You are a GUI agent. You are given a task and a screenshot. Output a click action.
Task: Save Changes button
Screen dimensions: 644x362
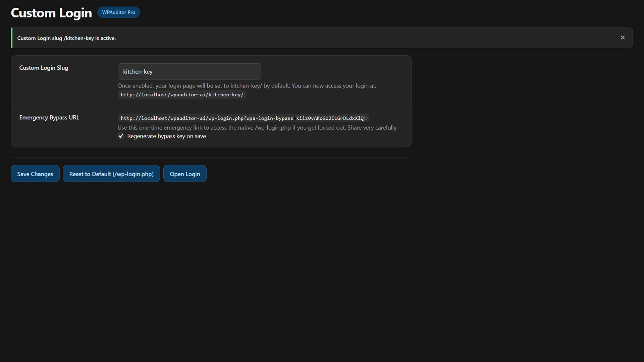pos(35,174)
